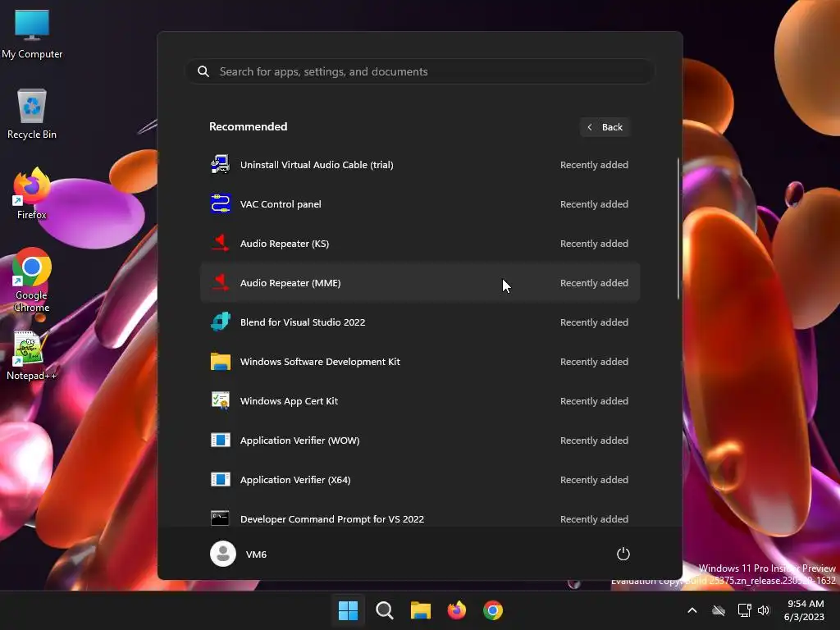
Task: Open Chrome from taskbar
Action: [x=493, y=610]
